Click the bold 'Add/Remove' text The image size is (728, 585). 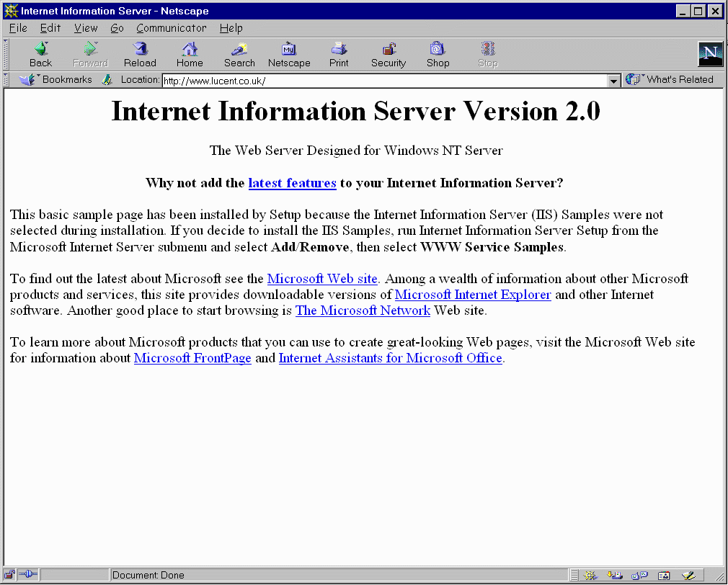[310, 247]
